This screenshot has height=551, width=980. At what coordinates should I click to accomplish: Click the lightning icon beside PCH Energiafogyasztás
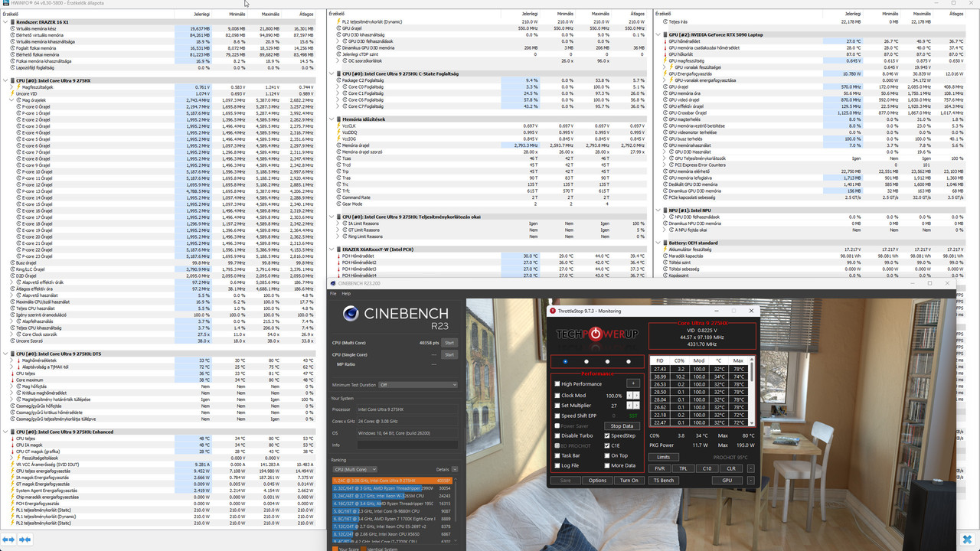click(x=12, y=504)
